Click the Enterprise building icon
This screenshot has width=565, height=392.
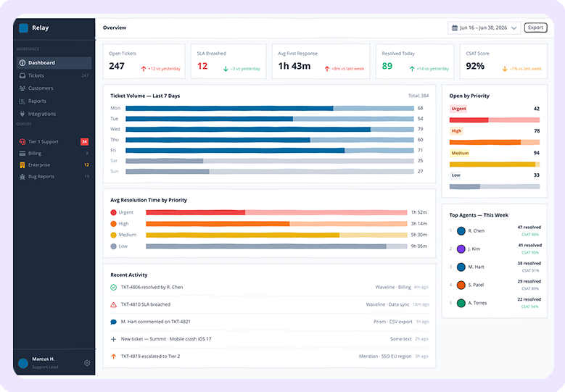click(x=22, y=165)
